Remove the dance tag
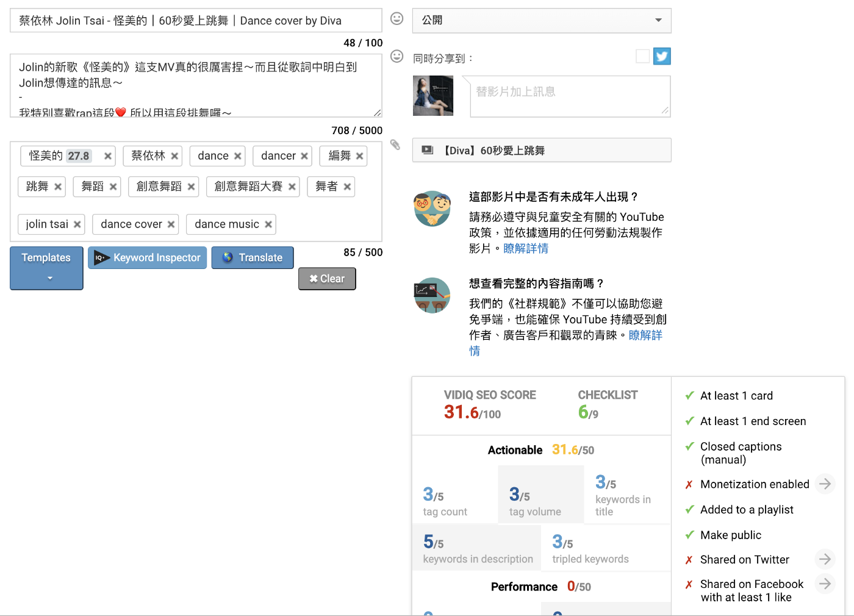The image size is (854, 616). point(238,156)
